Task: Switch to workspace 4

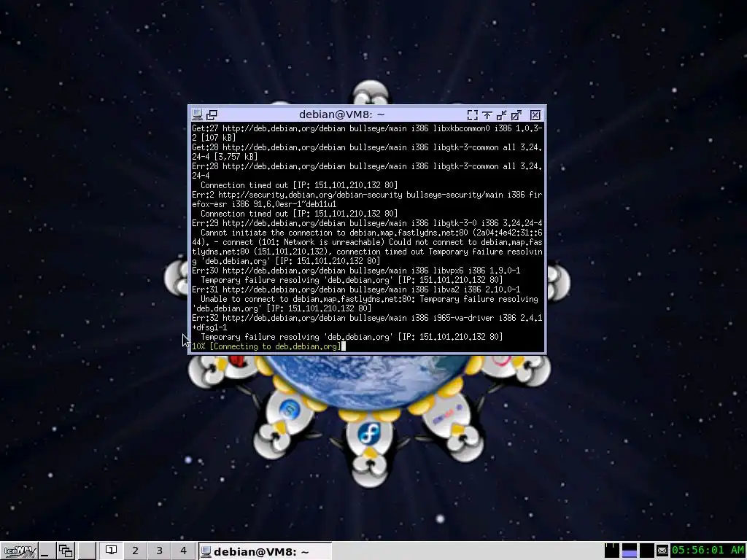Action: [x=183, y=551]
